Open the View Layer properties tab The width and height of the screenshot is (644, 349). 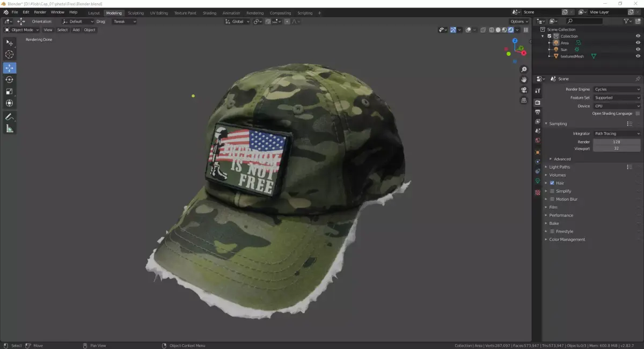tap(537, 122)
